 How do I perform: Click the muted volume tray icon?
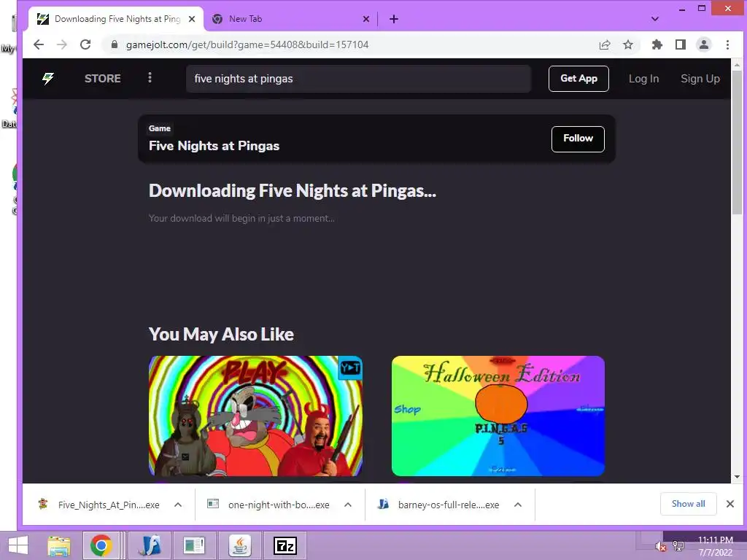tap(661, 547)
